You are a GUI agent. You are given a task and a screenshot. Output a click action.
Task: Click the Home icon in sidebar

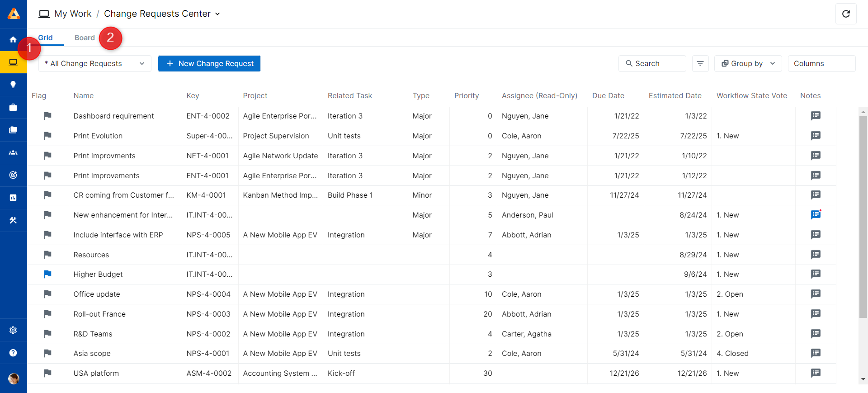point(13,39)
